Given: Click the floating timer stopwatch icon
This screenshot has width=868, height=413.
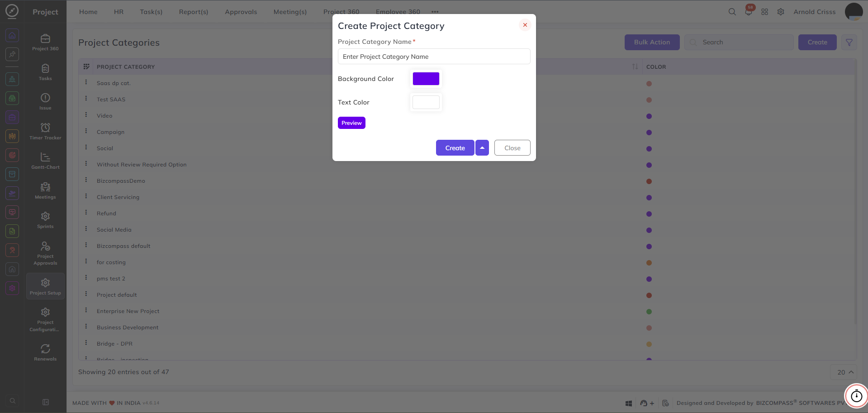Looking at the screenshot, I should [x=857, y=396].
